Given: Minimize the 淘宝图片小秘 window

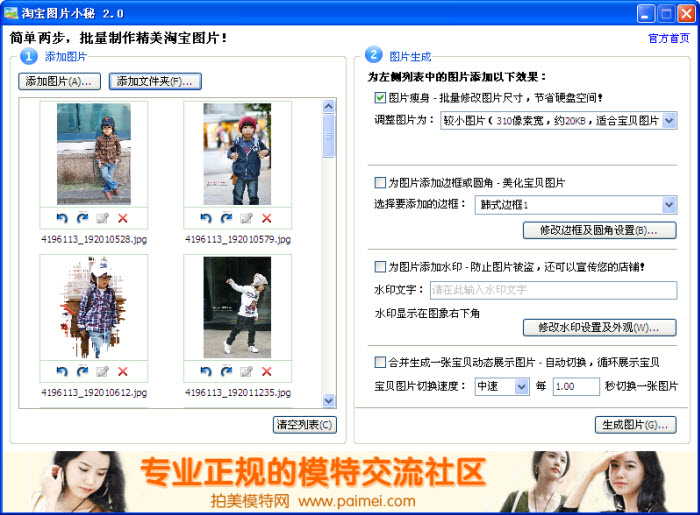Looking at the screenshot, I should (x=646, y=13).
